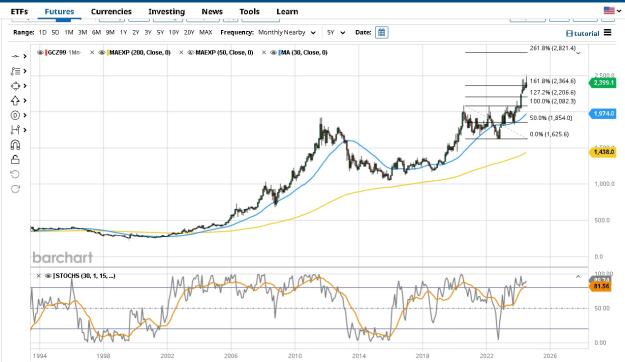Screen dimensions: 625x362
Task: Open the 5Y period dropdown
Action: [336, 32]
